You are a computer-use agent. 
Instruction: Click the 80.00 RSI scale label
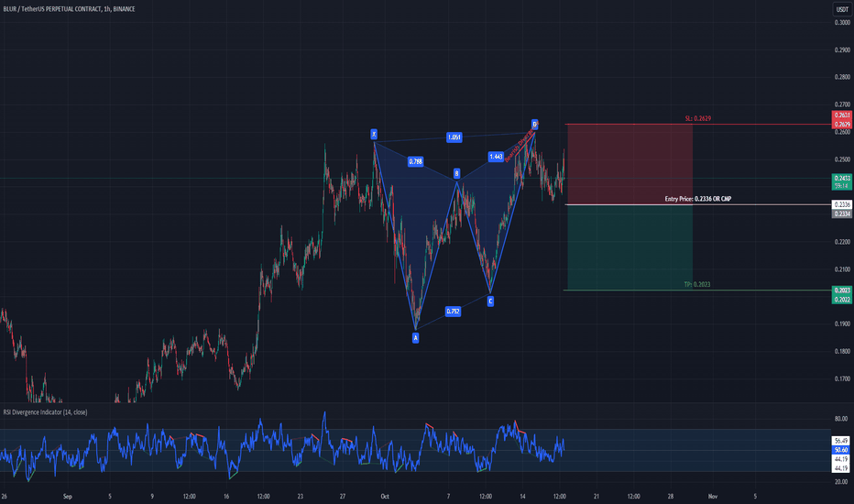(841, 419)
